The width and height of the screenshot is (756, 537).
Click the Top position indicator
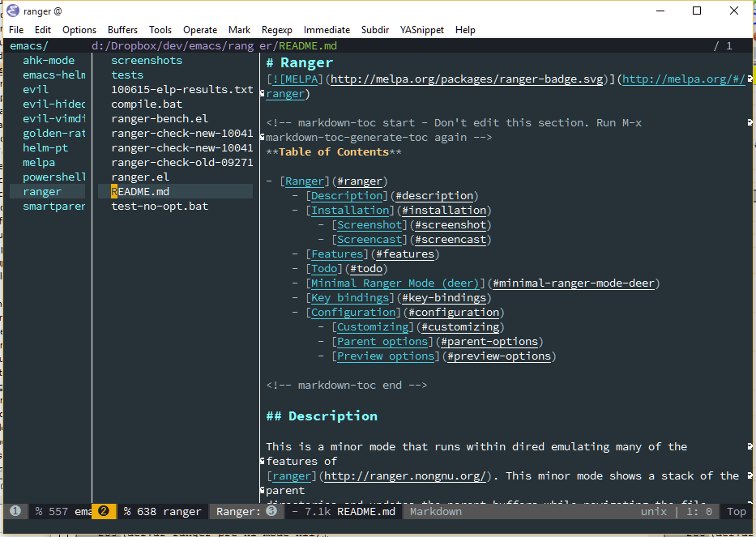pos(737,511)
